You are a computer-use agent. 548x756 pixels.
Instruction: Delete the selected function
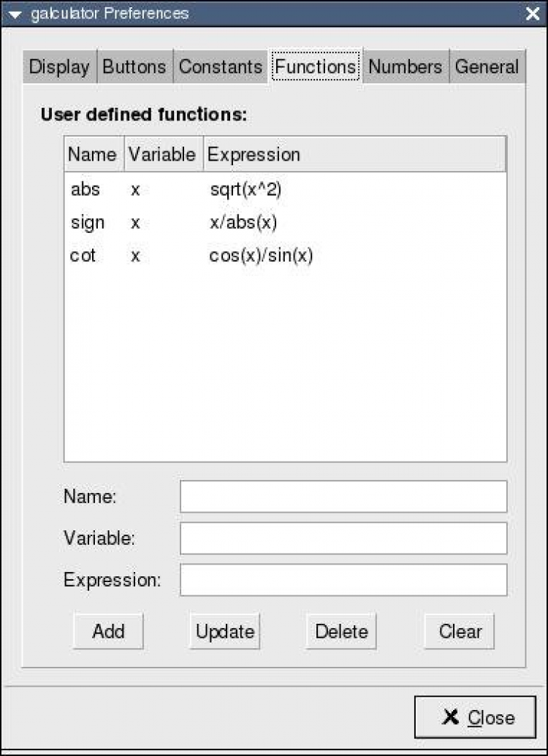pos(341,632)
